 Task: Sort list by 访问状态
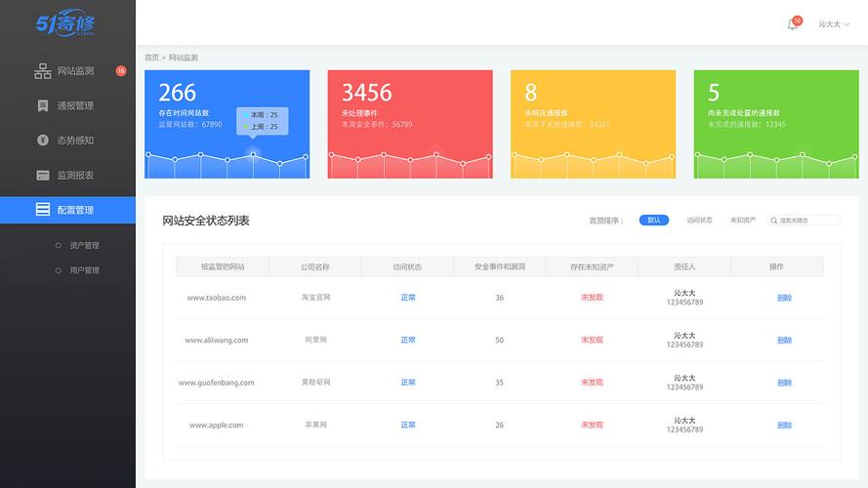click(699, 221)
